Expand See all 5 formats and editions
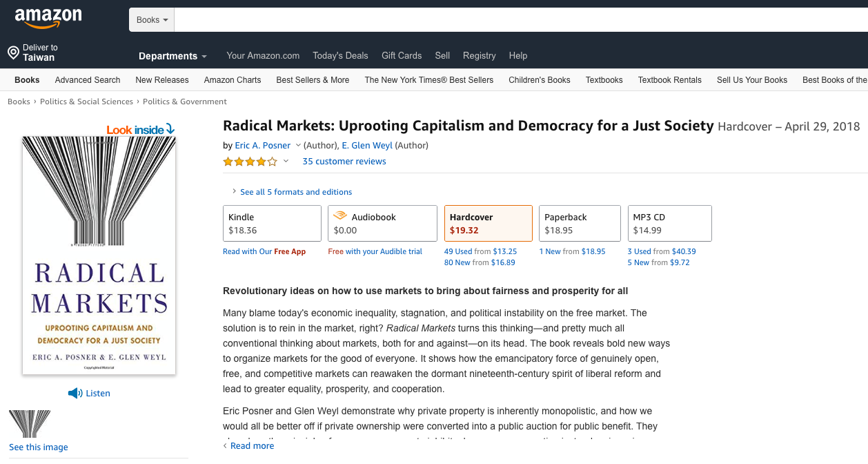Screen dimensions: 868x464 pos(295,192)
